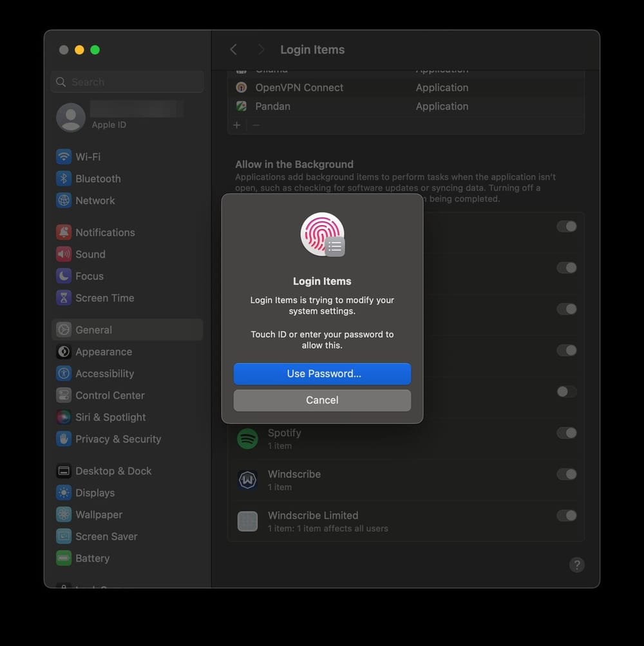The image size is (644, 646).
Task: Open the help question mark icon
Action: click(x=577, y=565)
